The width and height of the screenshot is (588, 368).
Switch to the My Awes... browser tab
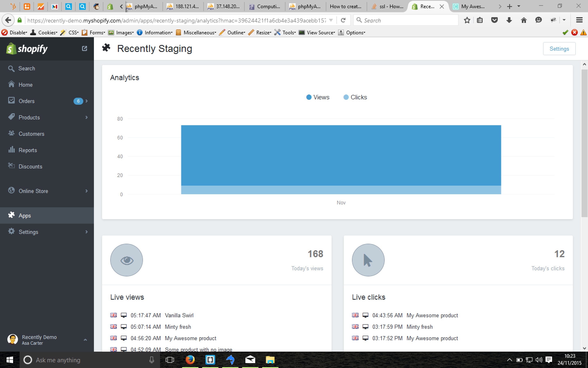pyautogui.click(x=472, y=7)
